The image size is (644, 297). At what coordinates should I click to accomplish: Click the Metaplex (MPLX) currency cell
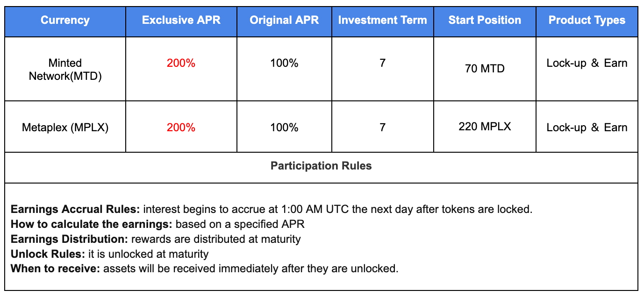tap(65, 127)
